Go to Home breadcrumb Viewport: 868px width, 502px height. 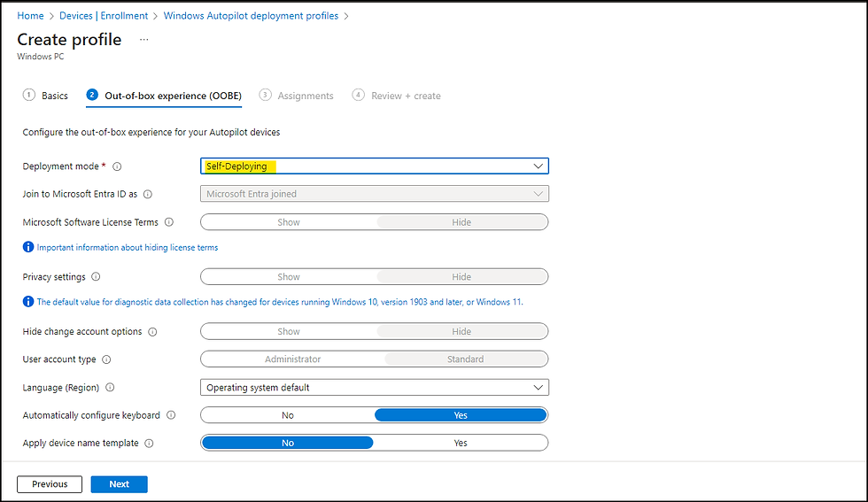pyautogui.click(x=30, y=16)
